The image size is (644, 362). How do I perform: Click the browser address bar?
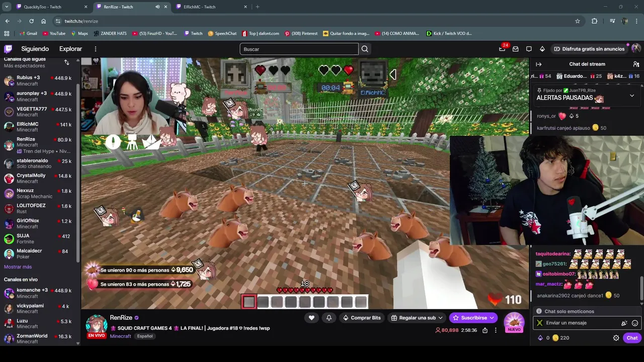(x=317, y=21)
